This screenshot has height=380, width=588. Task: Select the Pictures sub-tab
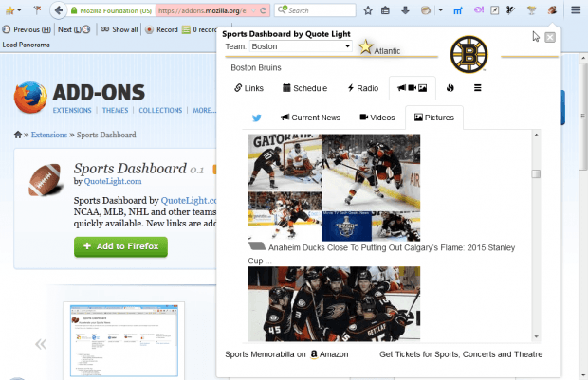pos(434,118)
